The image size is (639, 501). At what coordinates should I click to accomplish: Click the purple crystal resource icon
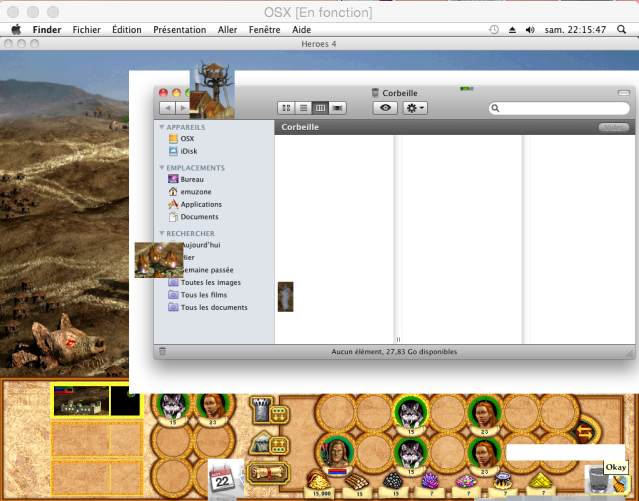pos(430,483)
